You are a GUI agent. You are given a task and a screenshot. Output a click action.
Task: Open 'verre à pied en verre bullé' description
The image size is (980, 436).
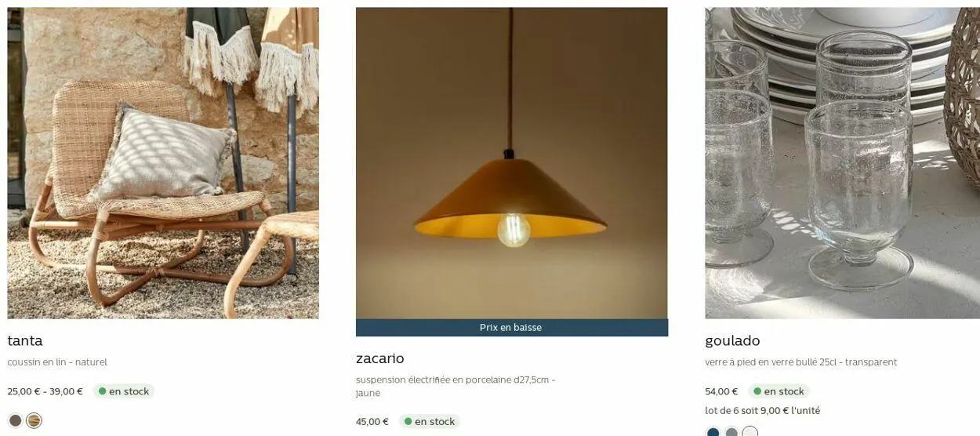tap(801, 362)
